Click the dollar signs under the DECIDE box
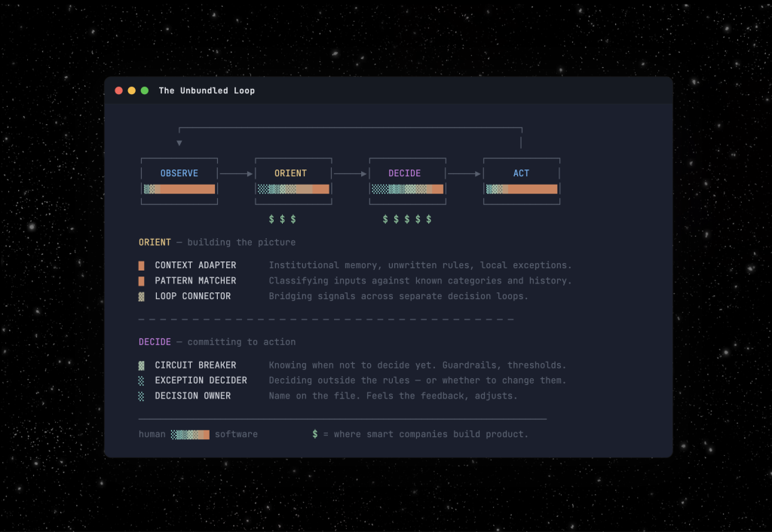 (407, 219)
